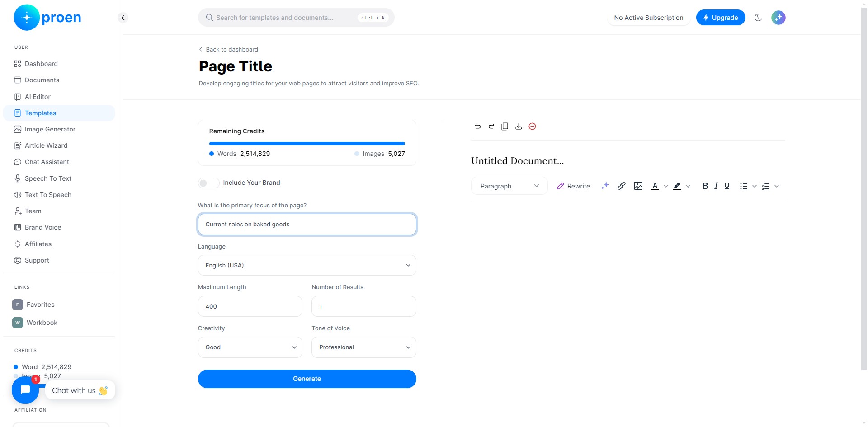The image size is (868, 427).
Task: Enable Include Your Brand switch
Action: [x=208, y=183]
